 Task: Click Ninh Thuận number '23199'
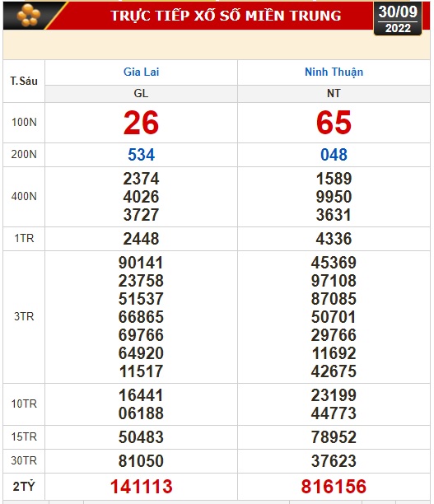point(334,395)
